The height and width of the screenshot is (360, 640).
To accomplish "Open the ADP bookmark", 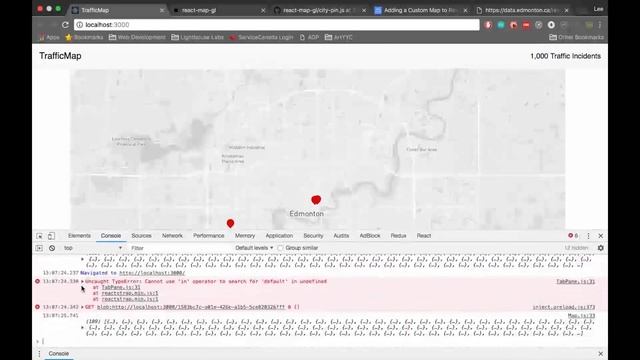I will tap(309, 37).
